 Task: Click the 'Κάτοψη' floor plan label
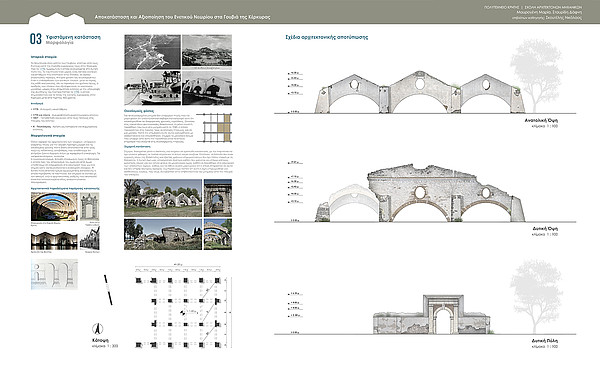[100, 340]
